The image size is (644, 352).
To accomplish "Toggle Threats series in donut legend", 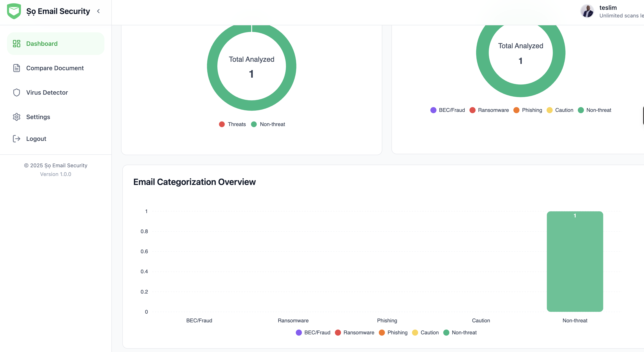I will (x=237, y=124).
